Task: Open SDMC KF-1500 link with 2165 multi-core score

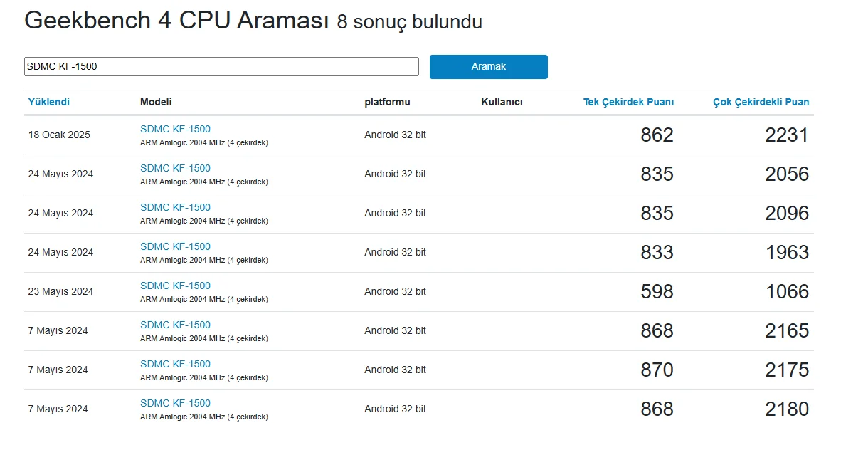Action: 175,325
